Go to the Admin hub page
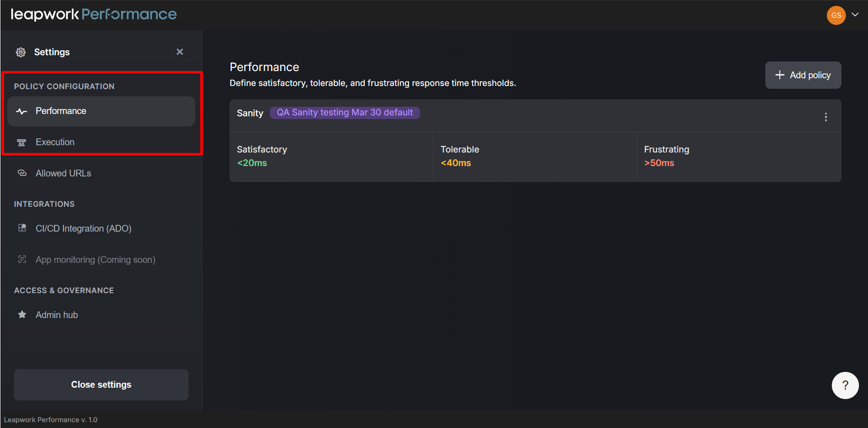 (x=57, y=315)
